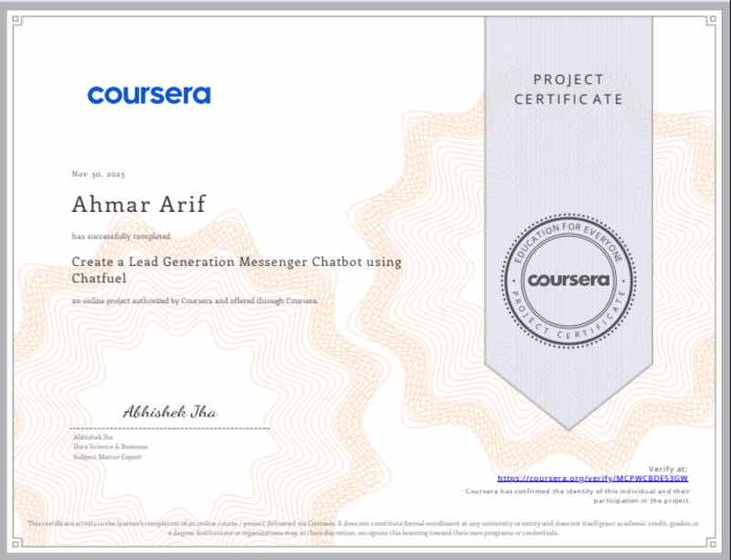The height and width of the screenshot is (560, 731).
Task: Click the identity confirmation statement text
Action: (x=578, y=496)
